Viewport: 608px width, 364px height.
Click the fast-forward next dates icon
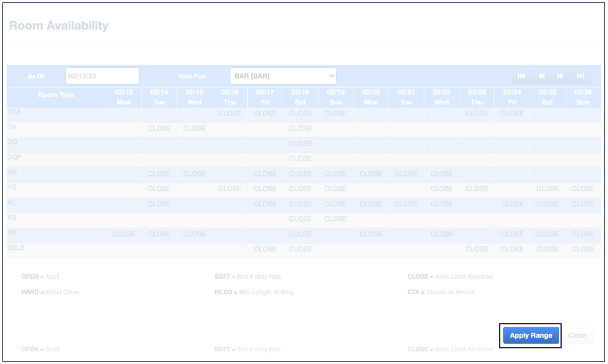click(x=560, y=76)
